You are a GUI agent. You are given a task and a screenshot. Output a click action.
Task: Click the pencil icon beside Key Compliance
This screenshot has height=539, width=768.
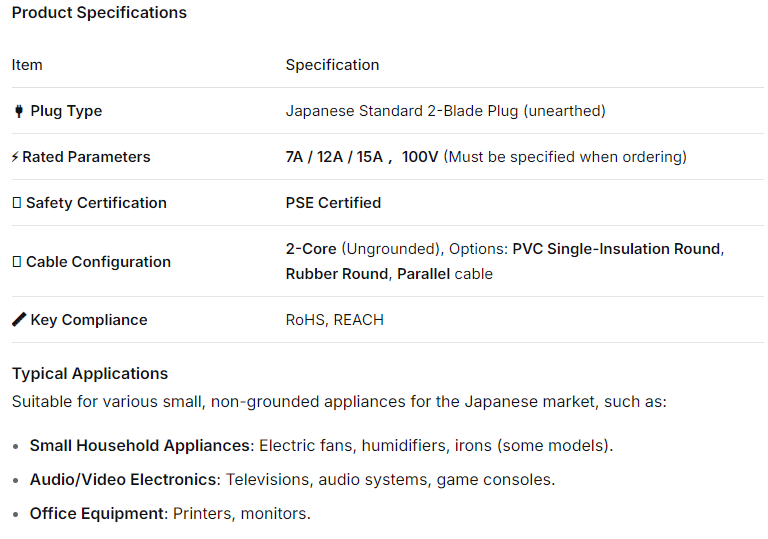[18, 320]
